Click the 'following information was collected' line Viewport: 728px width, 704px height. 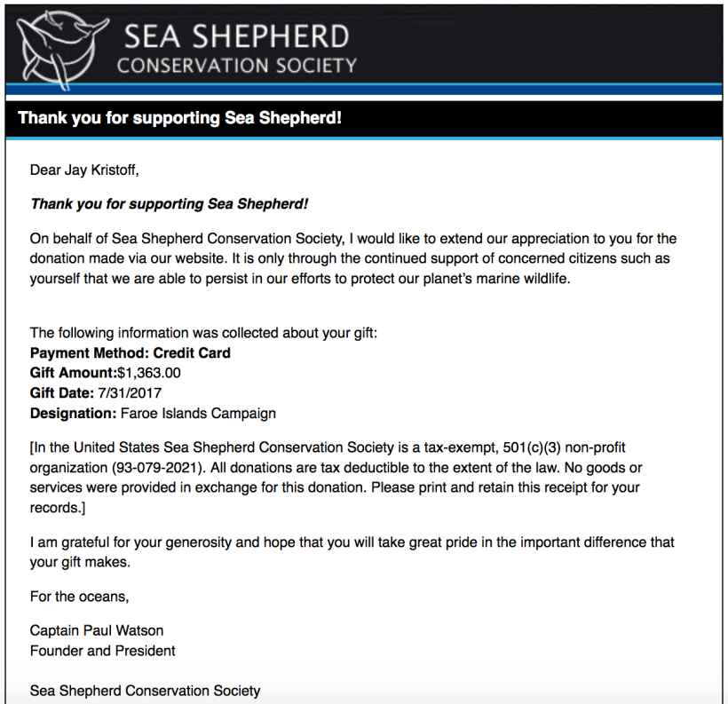(x=204, y=333)
